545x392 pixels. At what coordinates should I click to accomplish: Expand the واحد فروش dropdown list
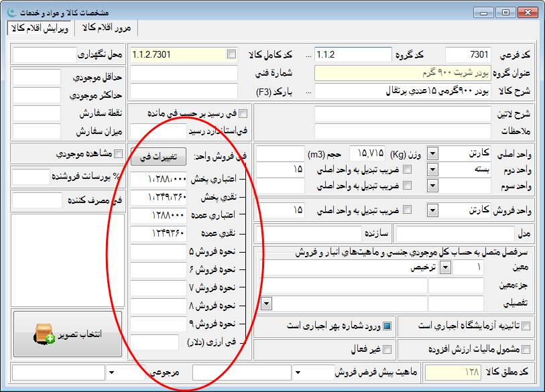432,210
